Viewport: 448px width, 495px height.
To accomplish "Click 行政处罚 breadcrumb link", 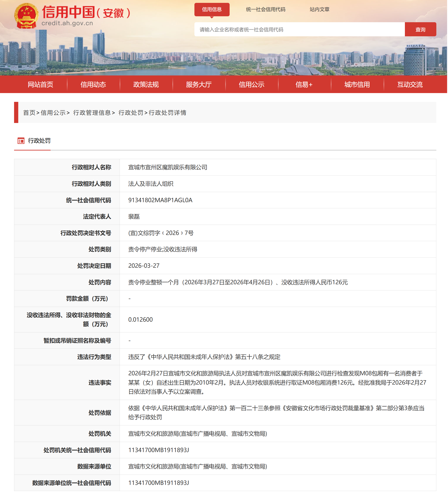I will tap(131, 113).
